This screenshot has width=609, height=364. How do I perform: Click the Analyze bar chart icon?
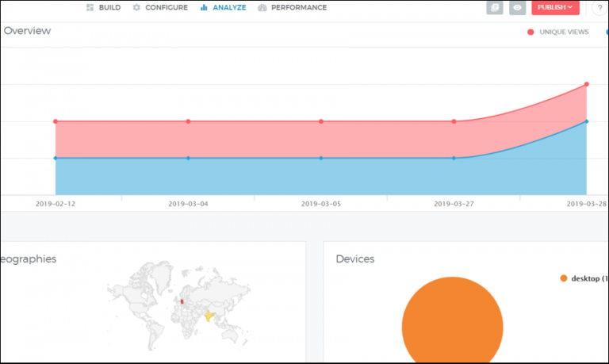[204, 8]
